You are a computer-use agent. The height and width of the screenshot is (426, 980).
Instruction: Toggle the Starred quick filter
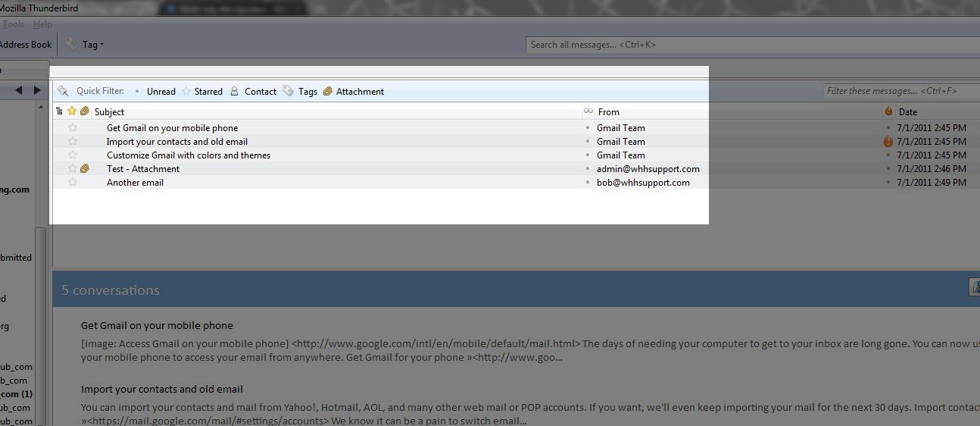coord(202,92)
